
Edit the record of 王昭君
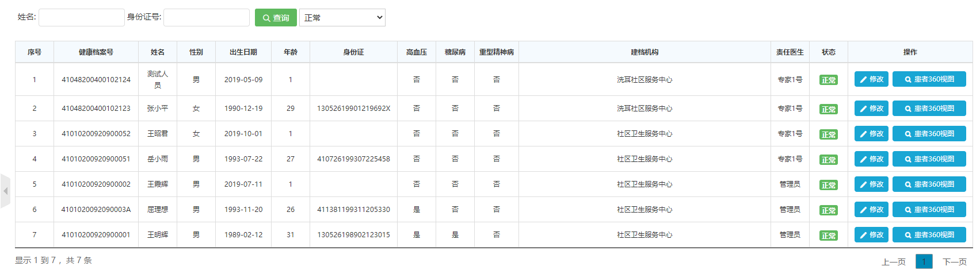click(x=871, y=134)
